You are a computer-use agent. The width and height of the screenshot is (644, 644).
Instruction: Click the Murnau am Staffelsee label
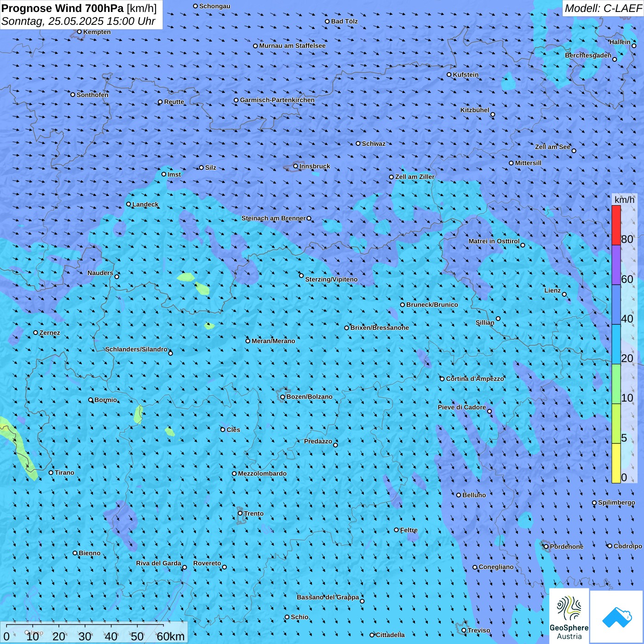coord(292,46)
